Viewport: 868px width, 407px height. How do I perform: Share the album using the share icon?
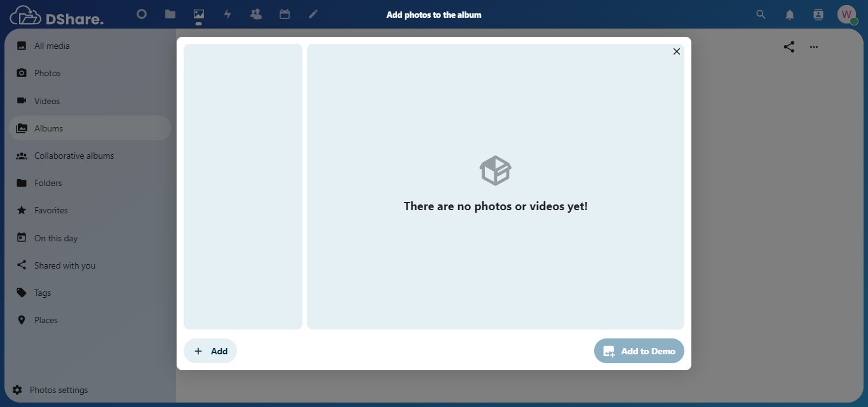click(789, 46)
